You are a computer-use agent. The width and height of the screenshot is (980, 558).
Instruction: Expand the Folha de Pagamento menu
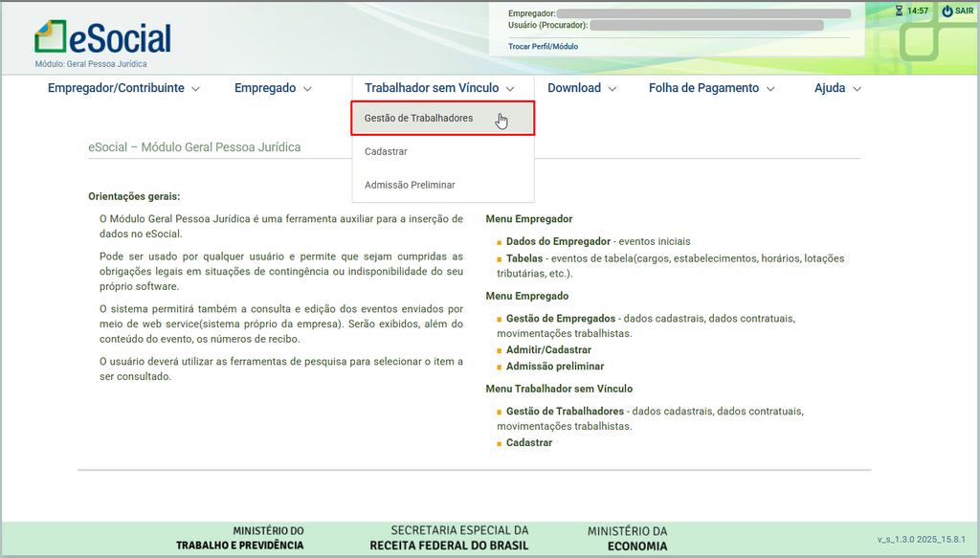pyautogui.click(x=711, y=88)
